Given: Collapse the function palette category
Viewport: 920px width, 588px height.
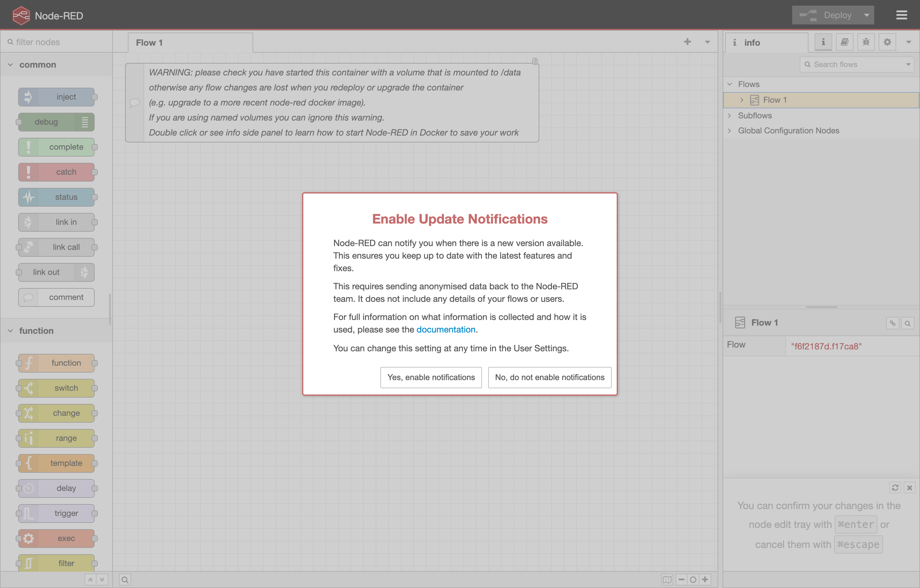Looking at the screenshot, I should coord(56,331).
